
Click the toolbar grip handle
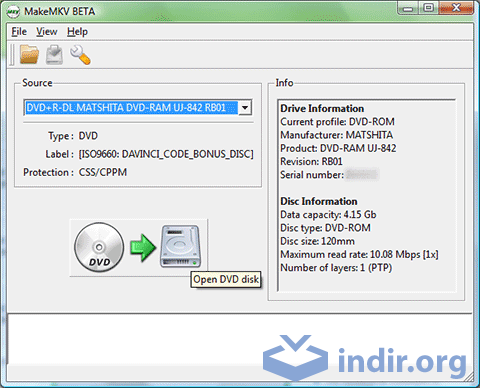click(x=12, y=54)
